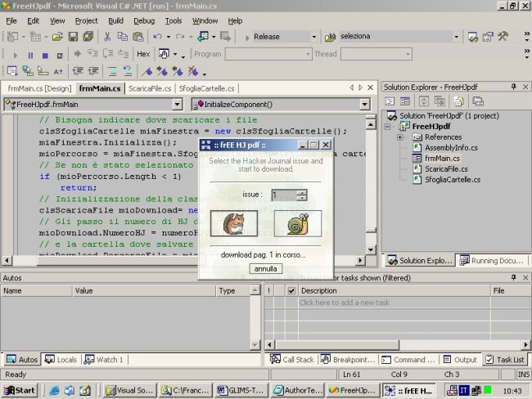The height and width of the screenshot is (399, 532).
Task: Click the Windows Start button
Action: 20,391
